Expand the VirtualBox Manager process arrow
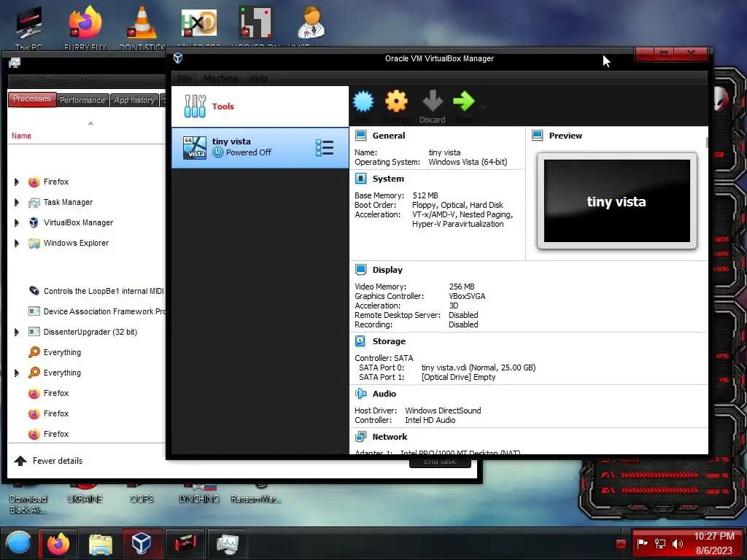747x560 pixels. 17,223
